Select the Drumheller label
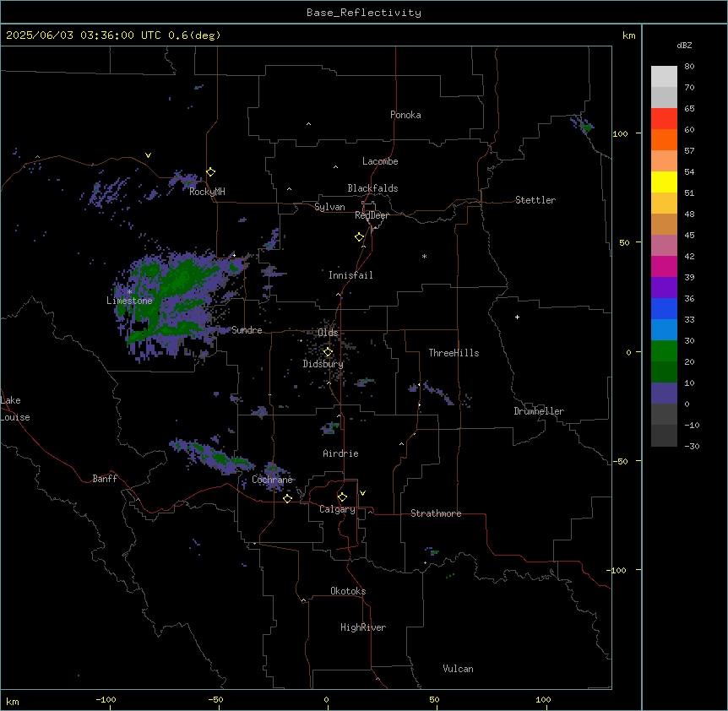 pyautogui.click(x=539, y=411)
